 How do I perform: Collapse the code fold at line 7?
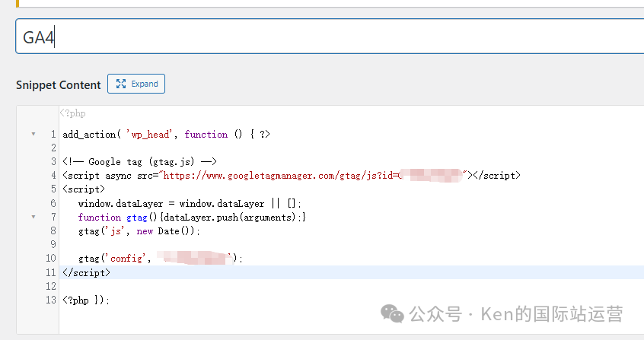pyautogui.click(x=33, y=217)
